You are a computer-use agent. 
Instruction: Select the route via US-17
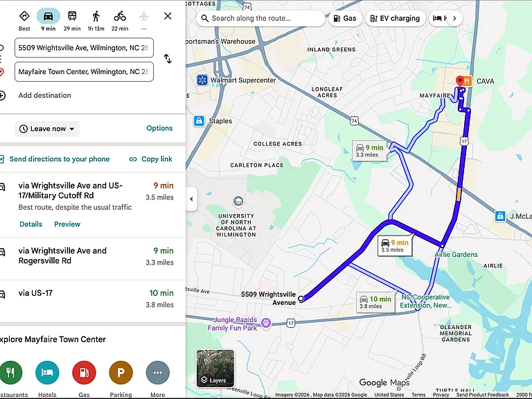pos(93,301)
